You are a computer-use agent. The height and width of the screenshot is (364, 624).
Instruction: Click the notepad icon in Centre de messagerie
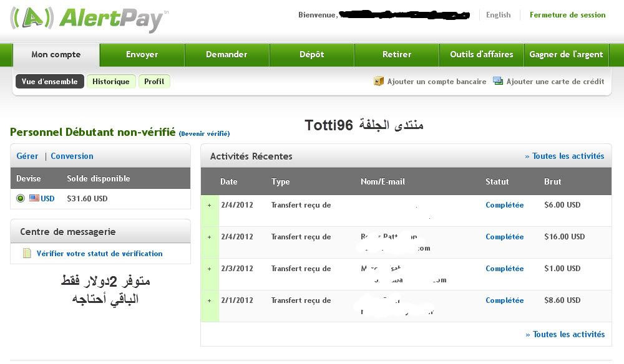27,253
